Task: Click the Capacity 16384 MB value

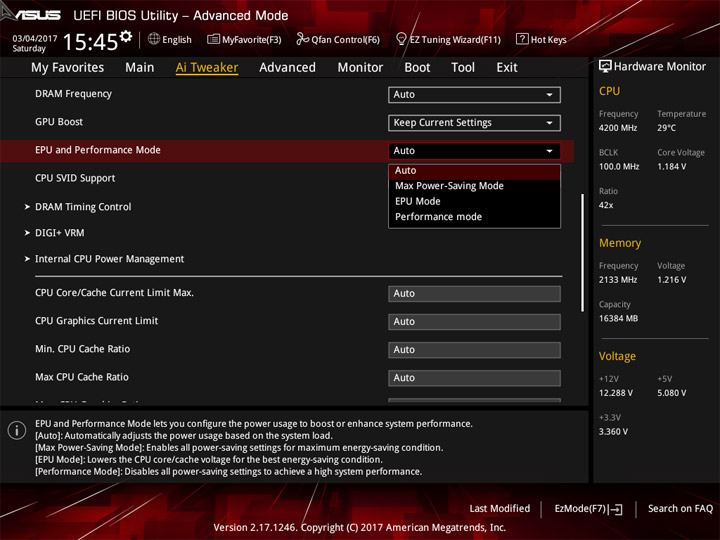Action: pyautogui.click(x=618, y=318)
